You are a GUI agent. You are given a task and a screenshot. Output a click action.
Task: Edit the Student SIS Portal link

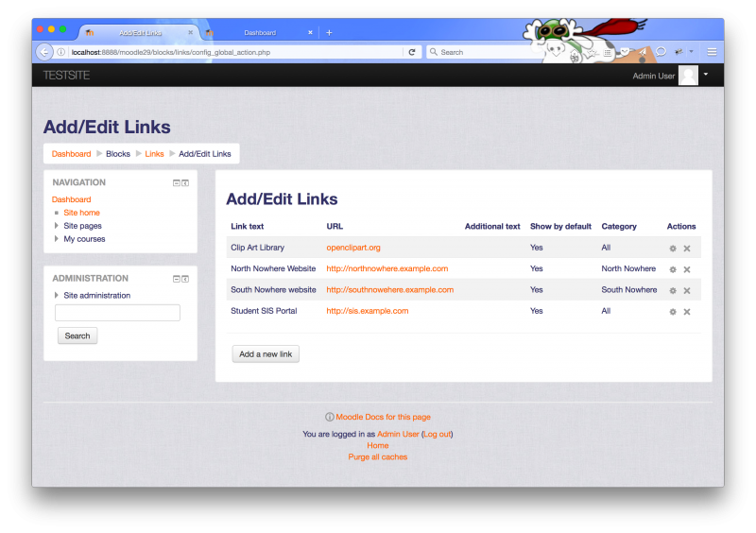pyautogui.click(x=673, y=312)
